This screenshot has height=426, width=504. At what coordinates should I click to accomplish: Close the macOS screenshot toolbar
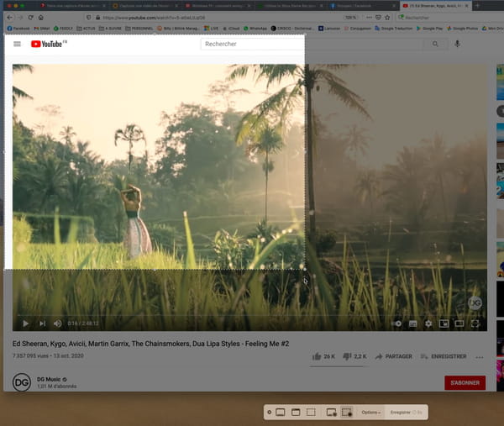tap(270, 413)
